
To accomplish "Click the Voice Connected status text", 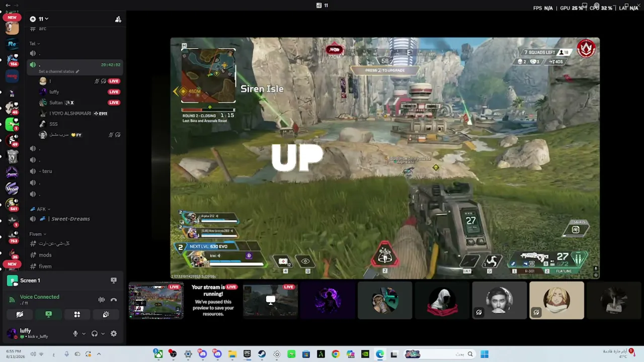I will click(40, 297).
